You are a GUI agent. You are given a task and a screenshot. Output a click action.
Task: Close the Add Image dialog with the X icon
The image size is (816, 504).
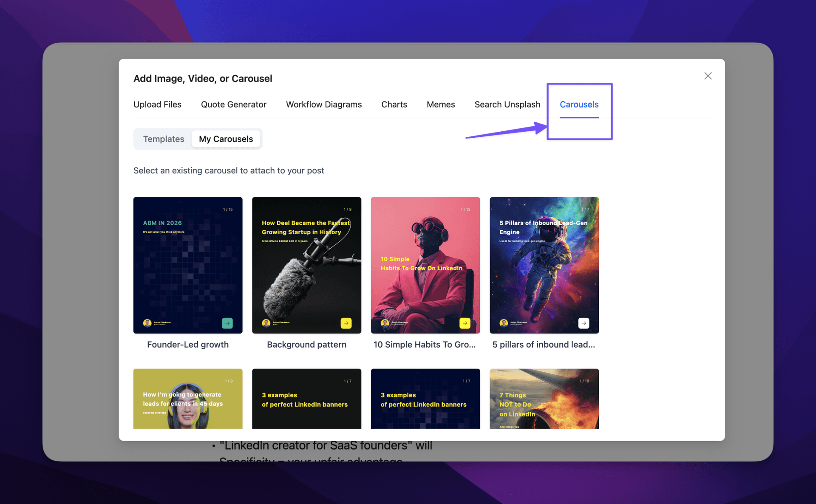(708, 76)
